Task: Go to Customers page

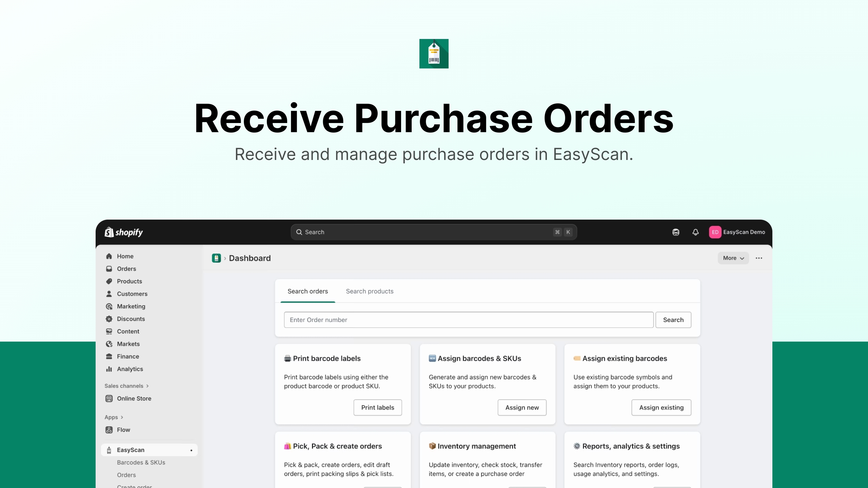Action: 132,294
